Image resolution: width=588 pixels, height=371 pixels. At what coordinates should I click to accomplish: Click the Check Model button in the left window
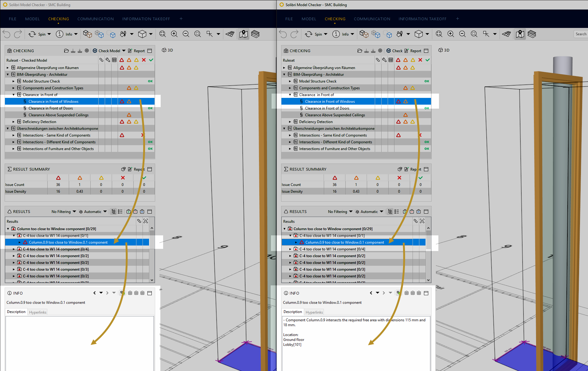pyautogui.click(x=107, y=51)
